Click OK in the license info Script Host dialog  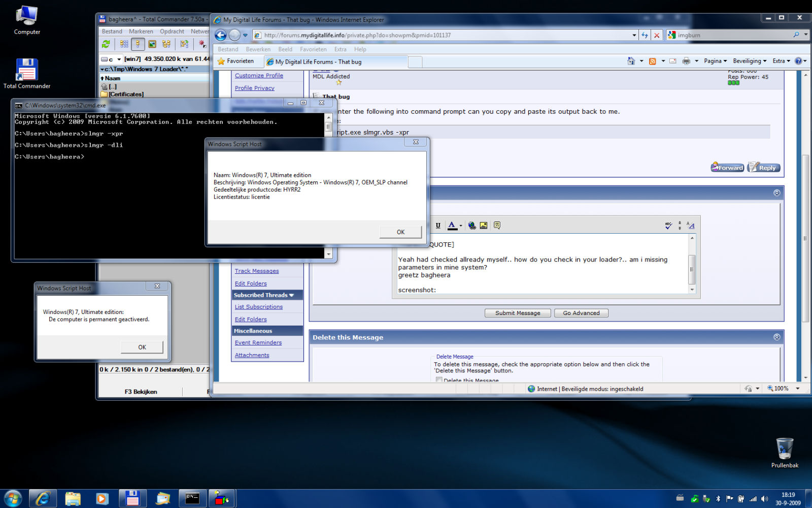coord(400,232)
